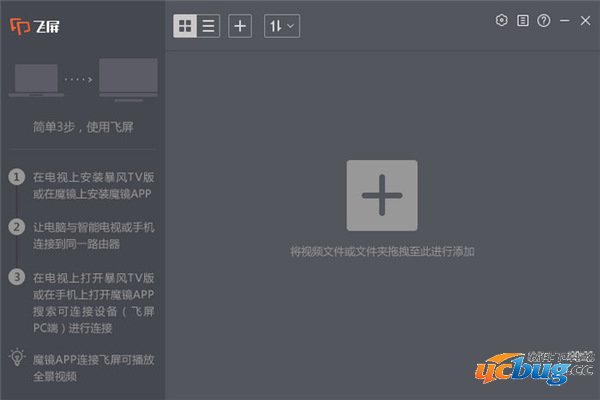Image resolution: width=600 pixels, height=400 pixels.
Task: Click step 3 text 在电视上打开暴风TV版
Action: [x=93, y=278]
